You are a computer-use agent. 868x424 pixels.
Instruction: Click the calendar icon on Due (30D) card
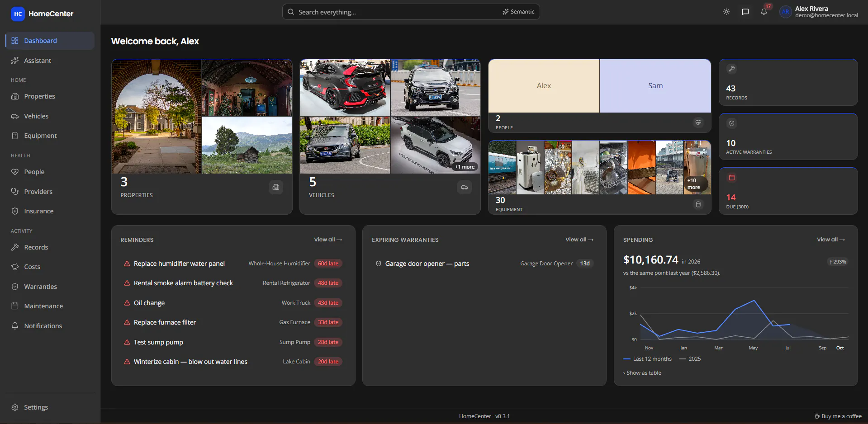pos(731,178)
